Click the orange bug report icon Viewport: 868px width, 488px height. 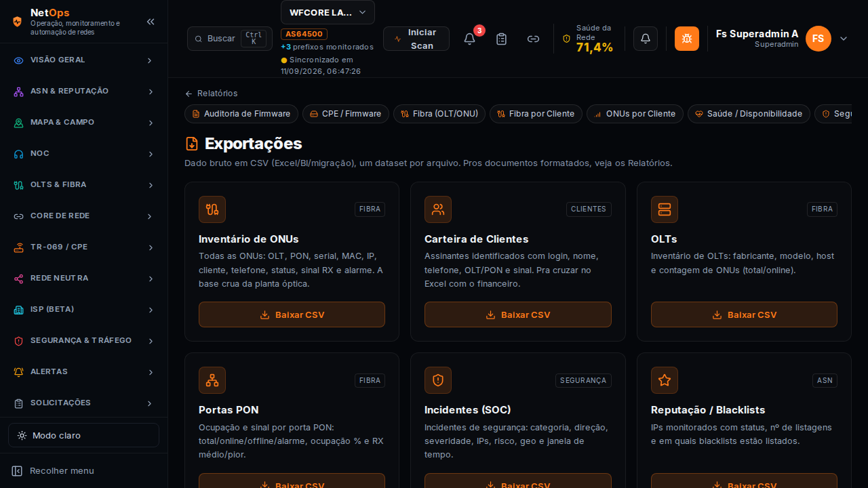tap(687, 39)
